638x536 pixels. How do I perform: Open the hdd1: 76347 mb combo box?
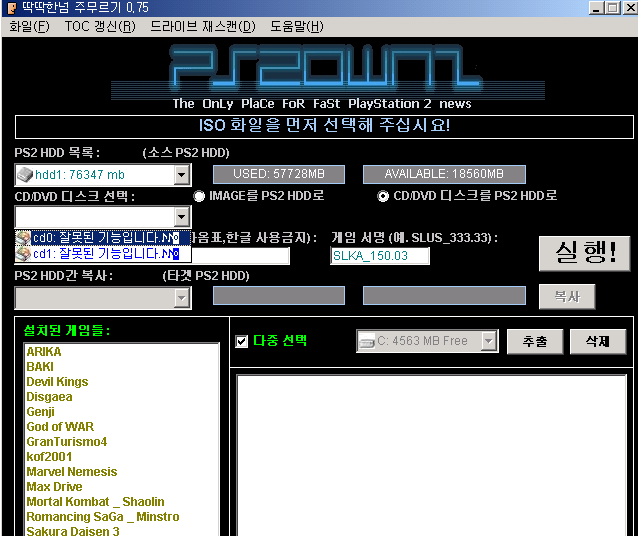point(103,175)
